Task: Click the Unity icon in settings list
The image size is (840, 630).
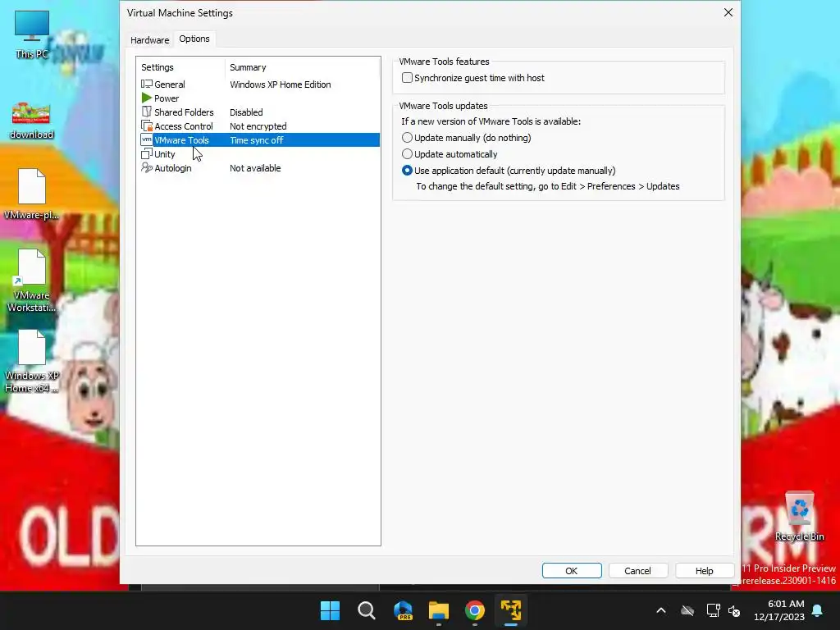Action: pos(146,153)
